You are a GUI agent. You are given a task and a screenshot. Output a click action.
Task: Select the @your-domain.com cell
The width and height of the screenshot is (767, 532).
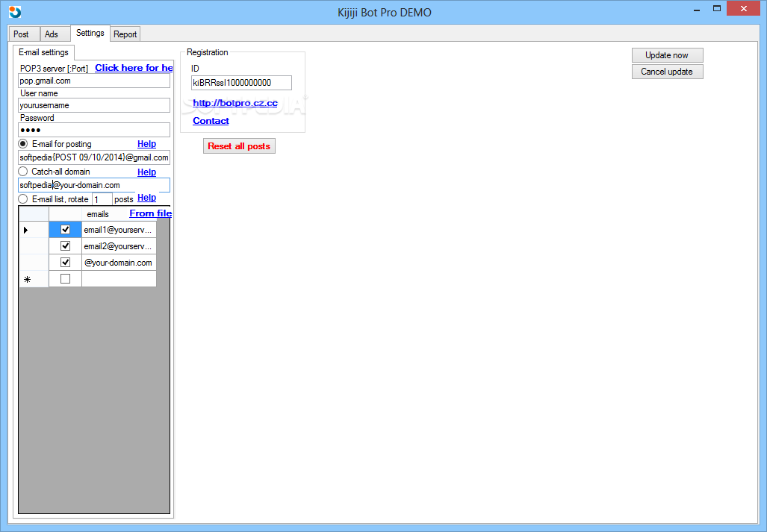[x=119, y=263]
